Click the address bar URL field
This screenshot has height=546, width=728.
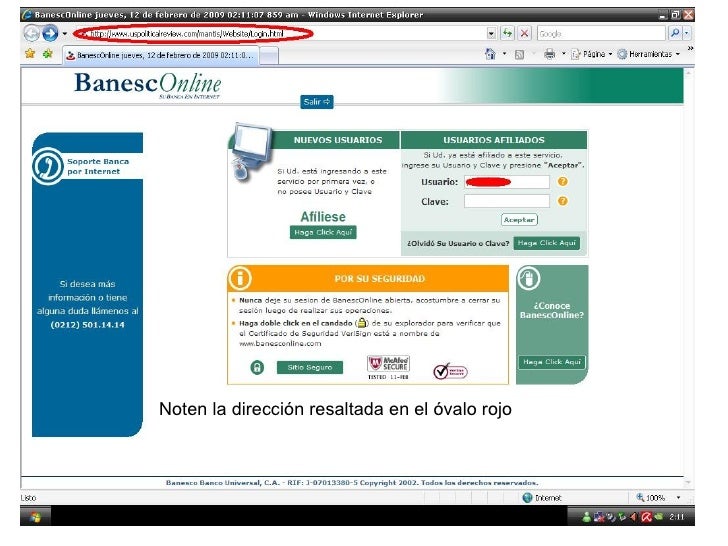pyautogui.click(x=279, y=33)
